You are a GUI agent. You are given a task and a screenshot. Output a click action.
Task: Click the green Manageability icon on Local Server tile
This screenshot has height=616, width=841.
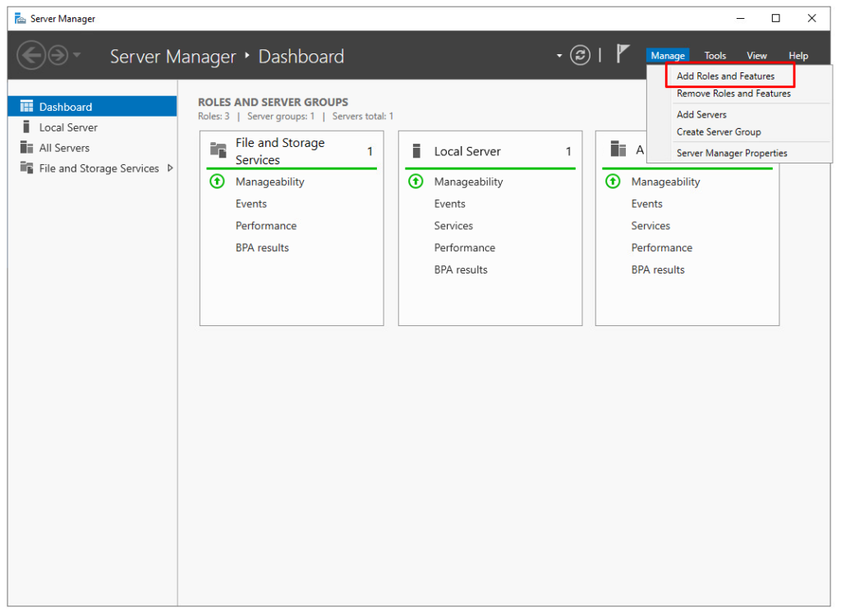[416, 182]
